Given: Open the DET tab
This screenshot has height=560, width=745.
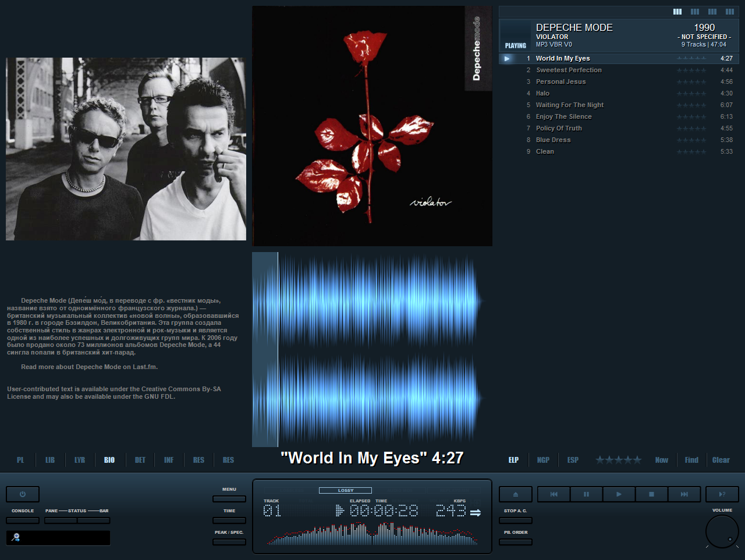Looking at the screenshot, I should point(140,460).
